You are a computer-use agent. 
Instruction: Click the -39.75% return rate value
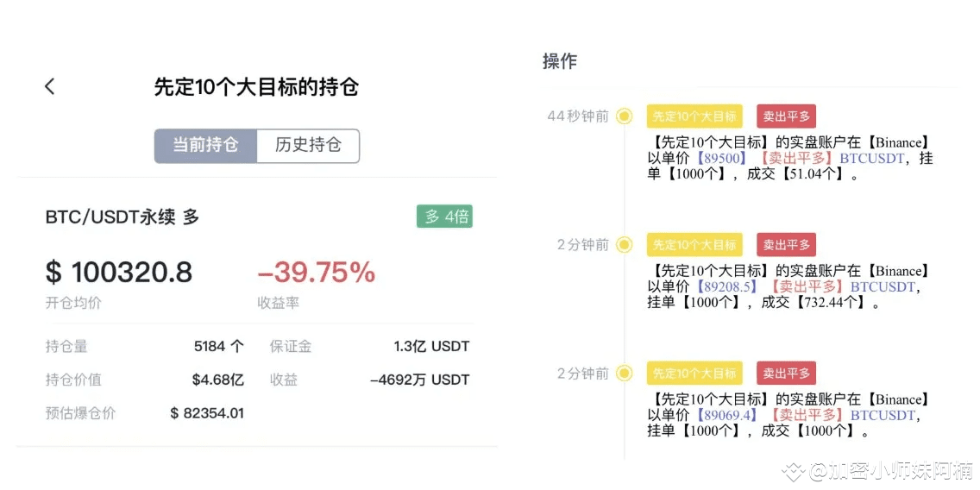pos(317,273)
